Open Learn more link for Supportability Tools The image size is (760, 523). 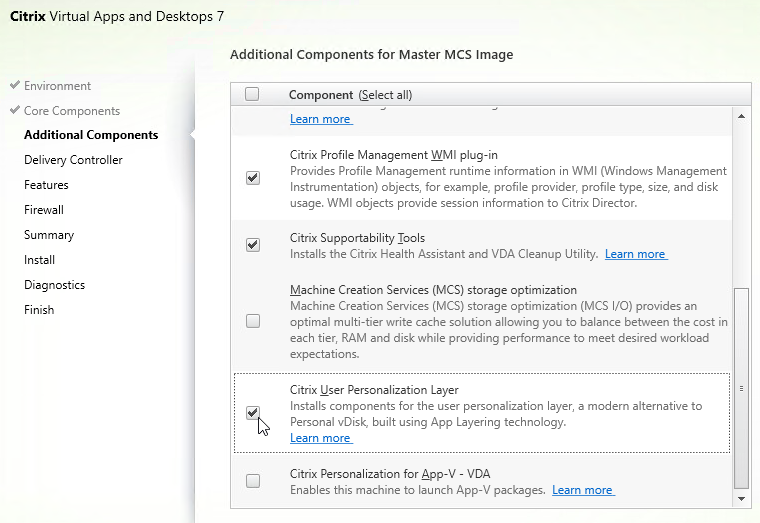636,254
